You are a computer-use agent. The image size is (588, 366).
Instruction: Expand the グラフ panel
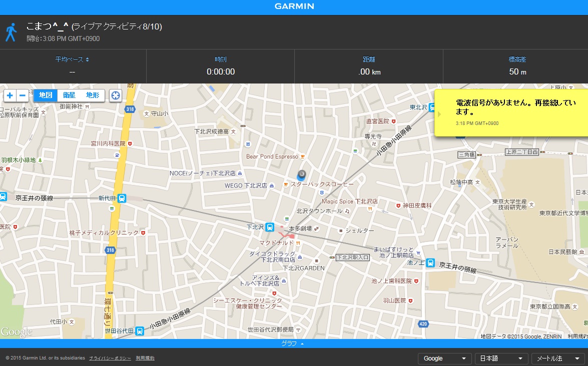coord(293,343)
